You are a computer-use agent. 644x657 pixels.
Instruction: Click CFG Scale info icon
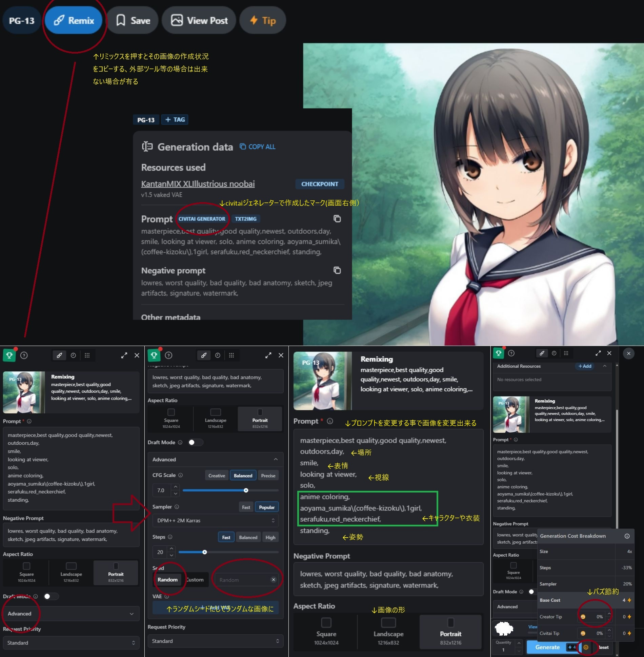(x=180, y=475)
